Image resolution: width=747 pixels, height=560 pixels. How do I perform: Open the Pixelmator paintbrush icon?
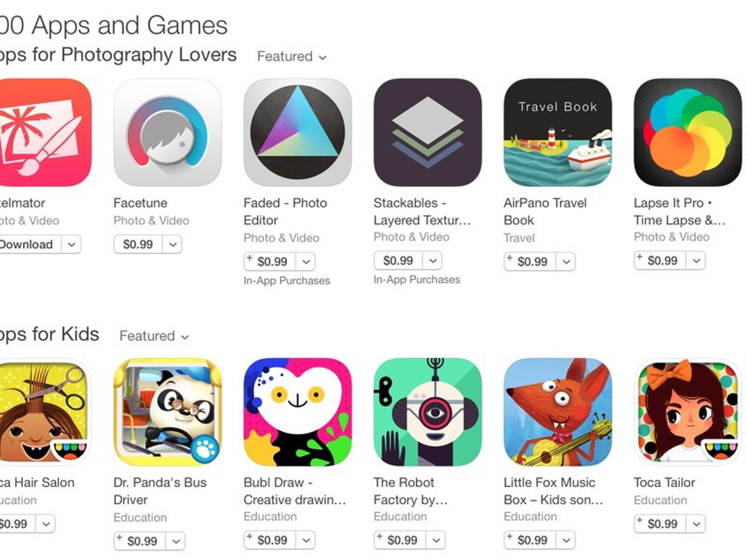[x=45, y=133]
